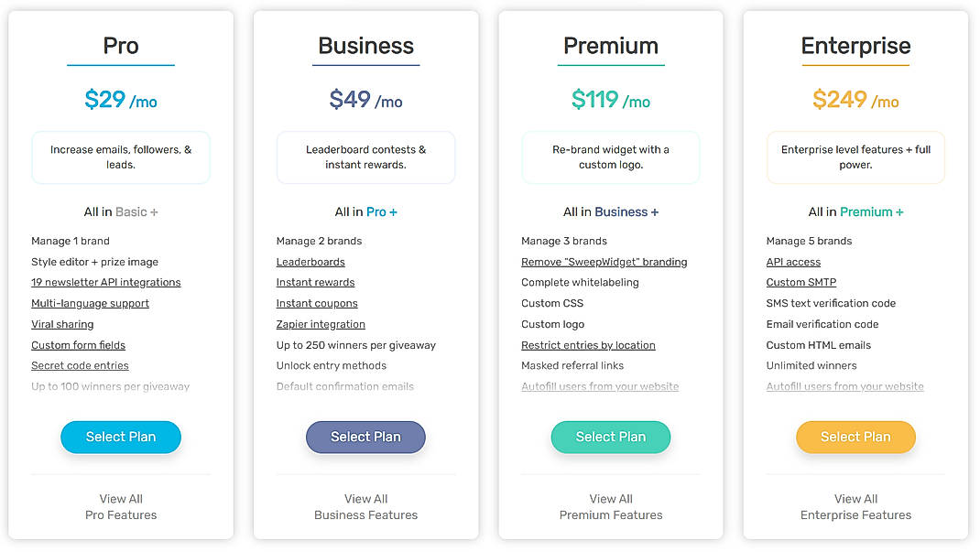
Task: Open Autofill users from your website under Premium
Action: (599, 385)
